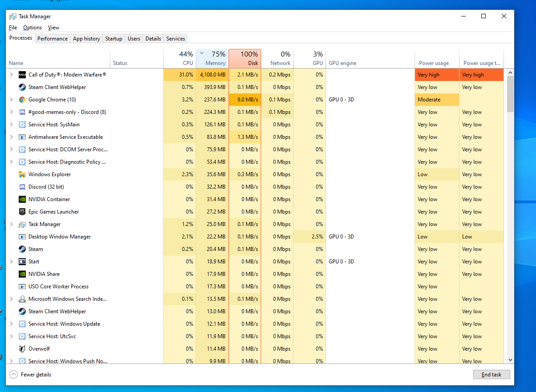Open the Services tab

pyautogui.click(x=176, y=39)
